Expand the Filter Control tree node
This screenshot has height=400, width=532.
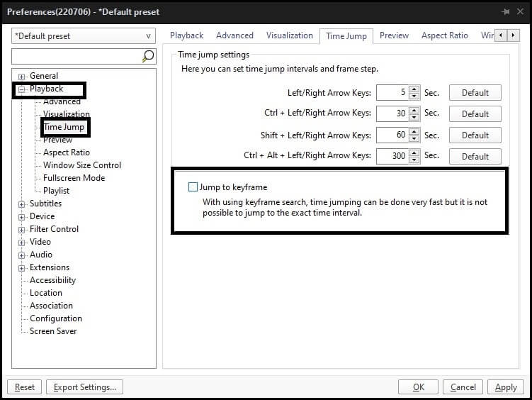pyautogui.click(x=21, y=230)
